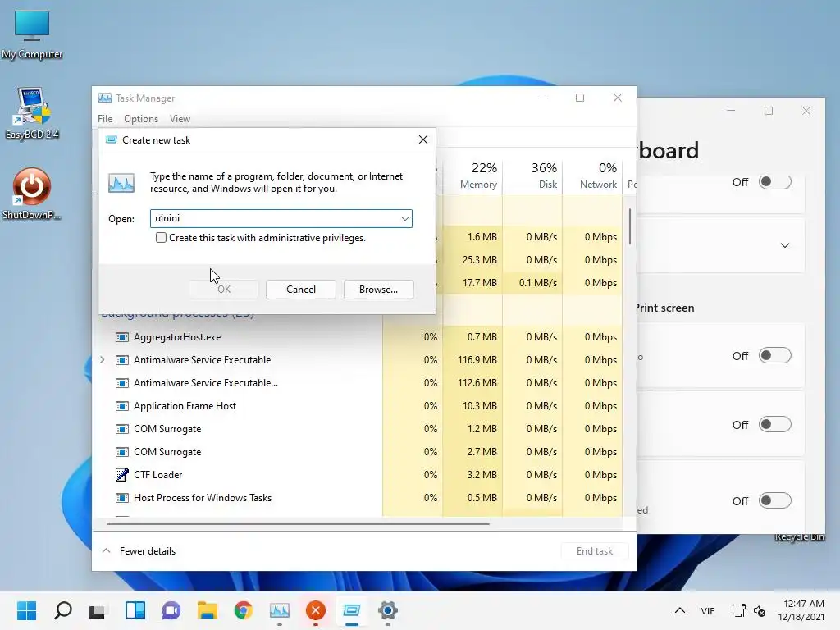Viewport: 840px width, 630px height.
Task: Click the Browse... button
Action: tap(378, 290)
